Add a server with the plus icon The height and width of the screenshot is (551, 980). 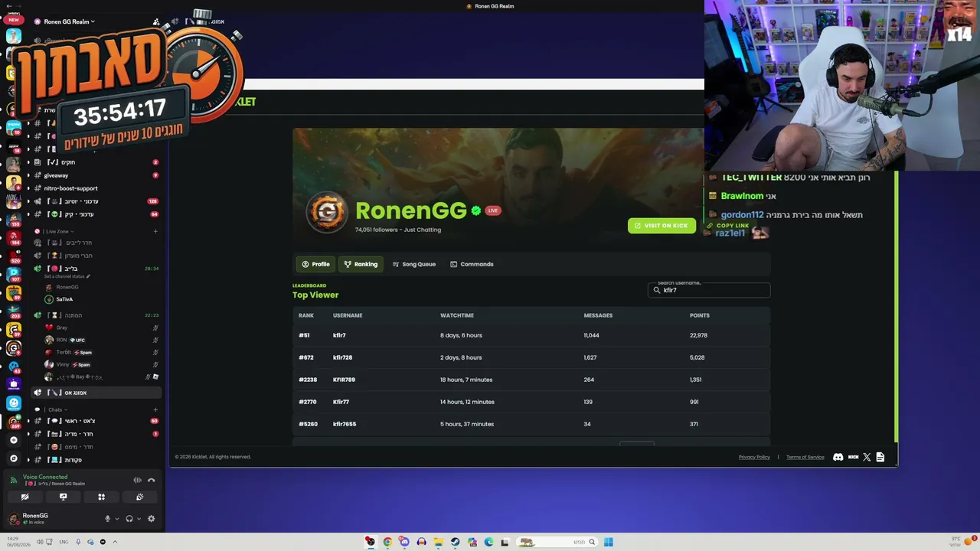point(13,440)
